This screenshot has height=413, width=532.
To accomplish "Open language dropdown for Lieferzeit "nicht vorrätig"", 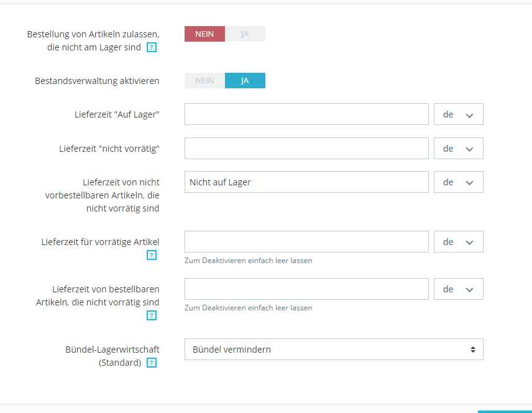I will pos(459,149).
